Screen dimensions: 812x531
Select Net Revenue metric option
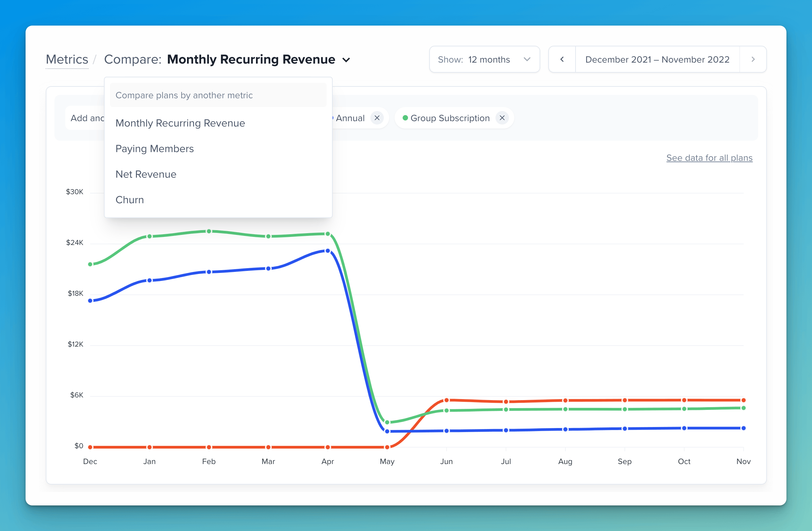(x=146, y=174)
